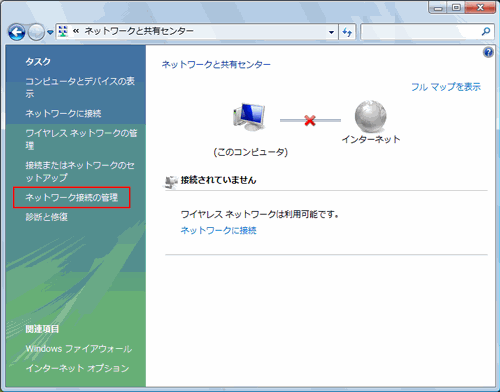The height and width of the screenshot is (392, 500).
Task: Launch 診断と修復 from task pane
Action: 47,217
